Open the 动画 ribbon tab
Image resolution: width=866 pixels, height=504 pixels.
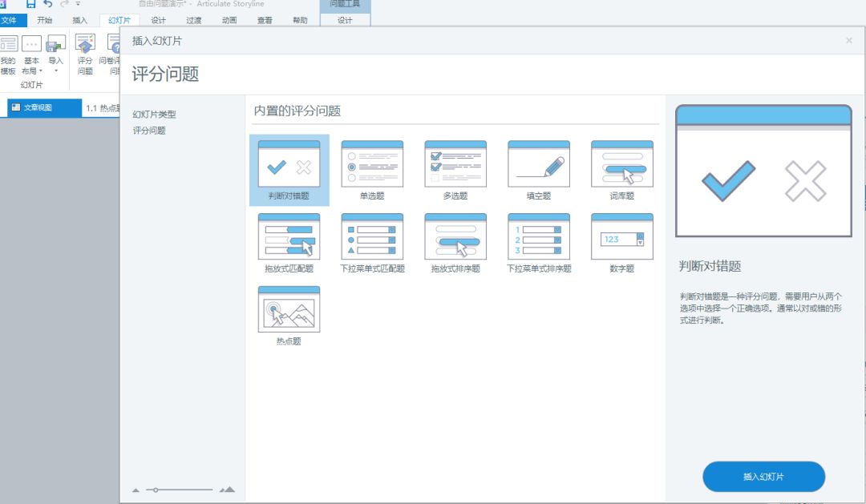pyautogui.click(x=229, y=20)
